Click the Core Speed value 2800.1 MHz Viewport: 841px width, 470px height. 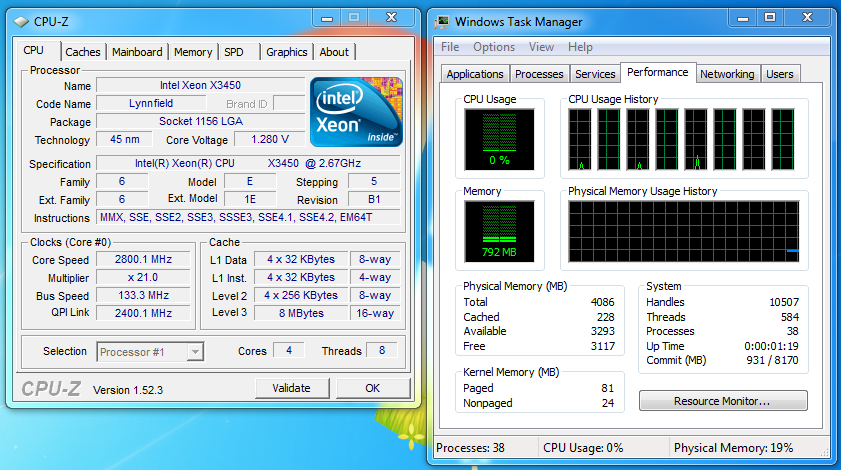143,260
